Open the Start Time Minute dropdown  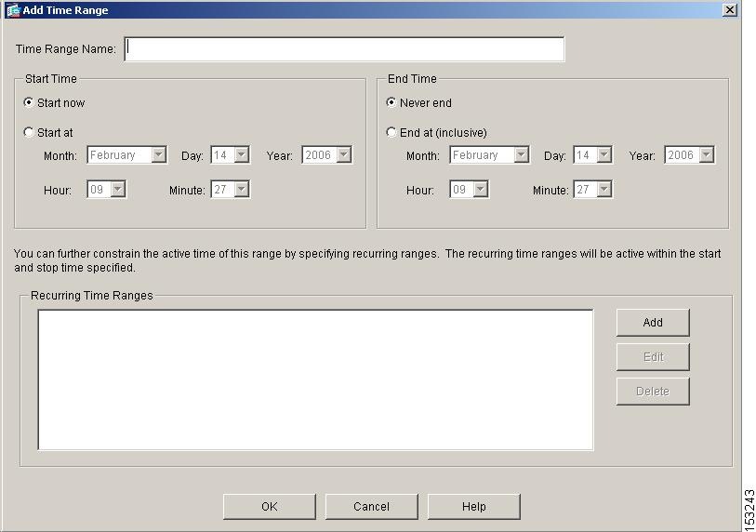pyautogui.click(x=230, y=189)
